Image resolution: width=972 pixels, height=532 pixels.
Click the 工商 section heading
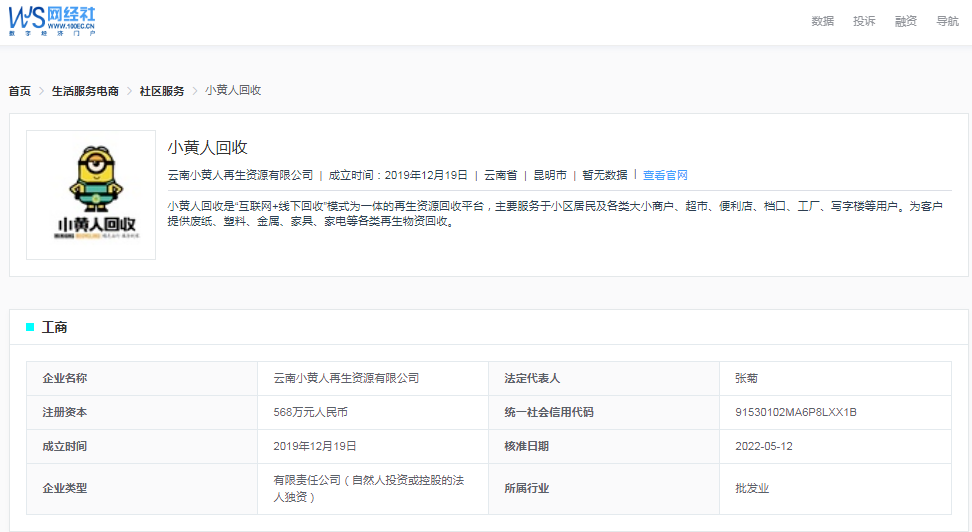coord(54,327)
